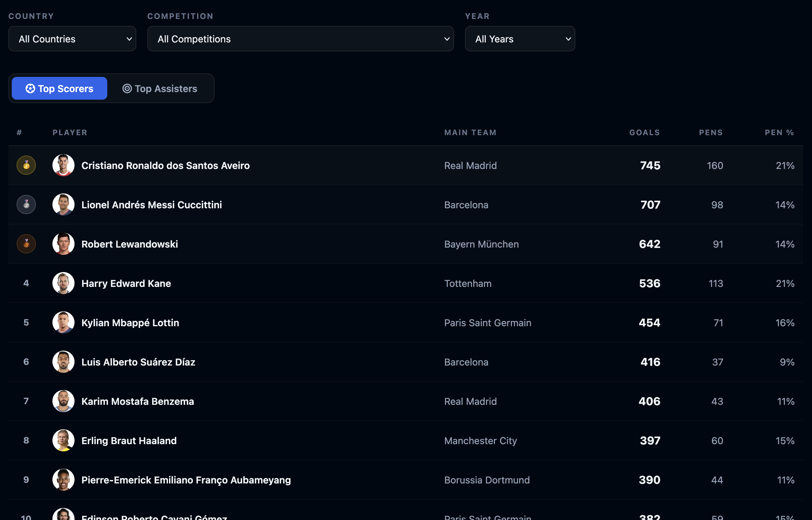
Task: Click Cristiano Ronaldo's avatar photo
Action: 63,165
